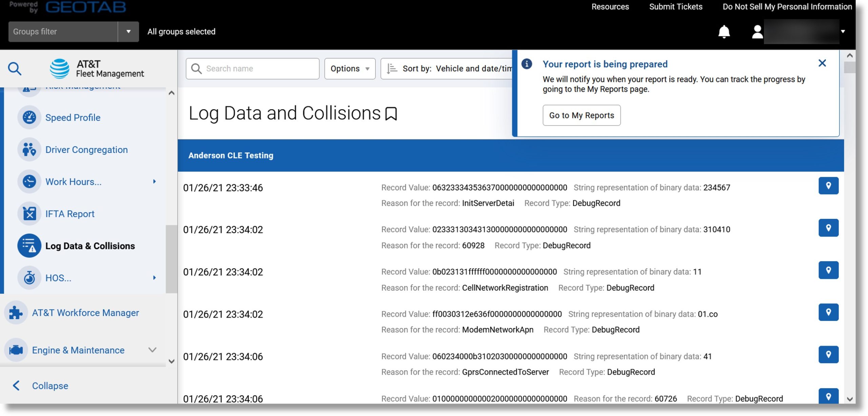Click the sort order icon beside Sort by

coord(392,68)
